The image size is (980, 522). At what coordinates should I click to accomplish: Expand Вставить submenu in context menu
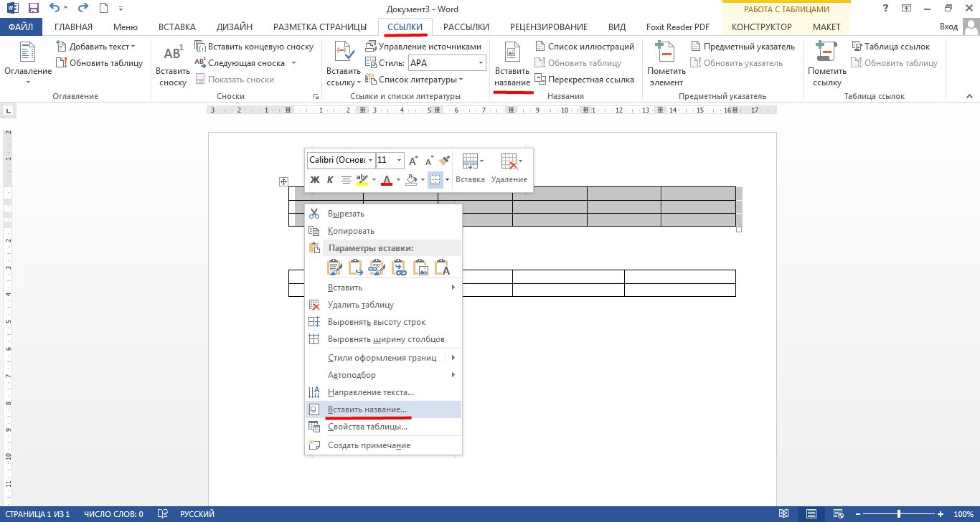click(383, 288)
